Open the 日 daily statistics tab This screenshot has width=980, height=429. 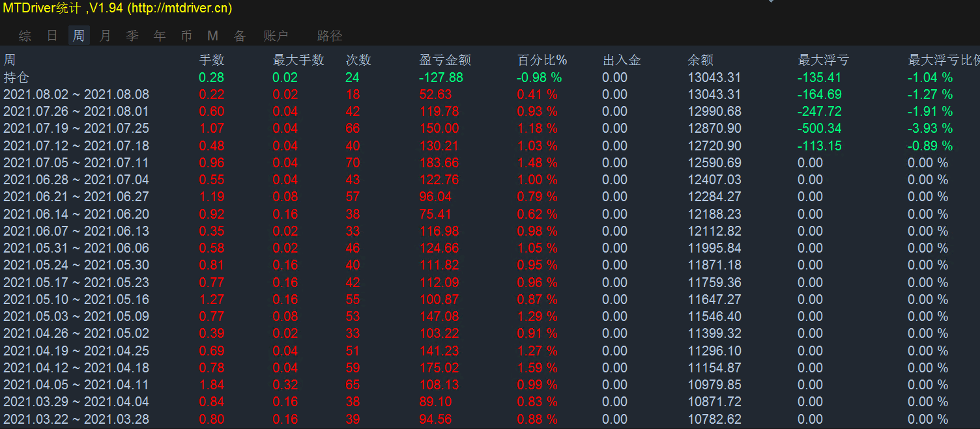click(x=52, y=36)
